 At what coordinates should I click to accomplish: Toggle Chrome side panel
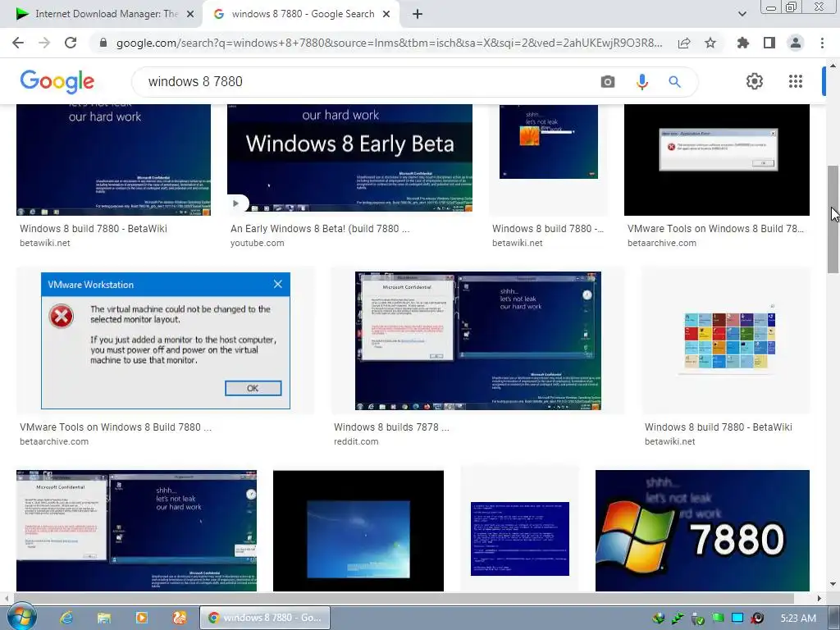pyautogui.click(x=769, y=43)
